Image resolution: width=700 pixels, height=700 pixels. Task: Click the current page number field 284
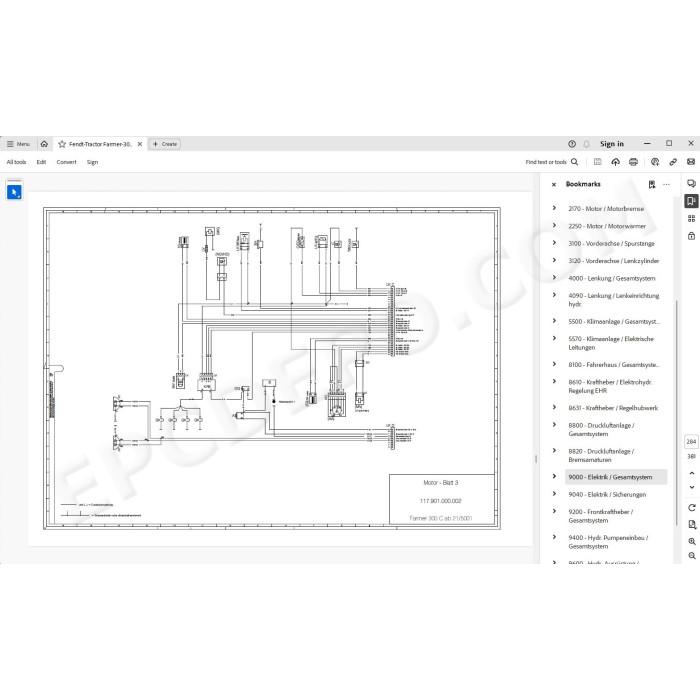[x=691, y=442]
